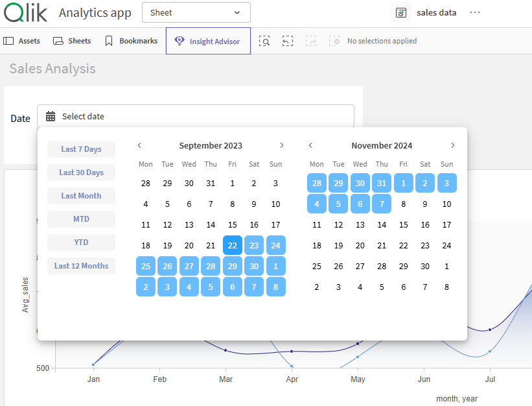Go to previous month from November 2024
This screenshot has width=532, height=406.
coord(310,145)
